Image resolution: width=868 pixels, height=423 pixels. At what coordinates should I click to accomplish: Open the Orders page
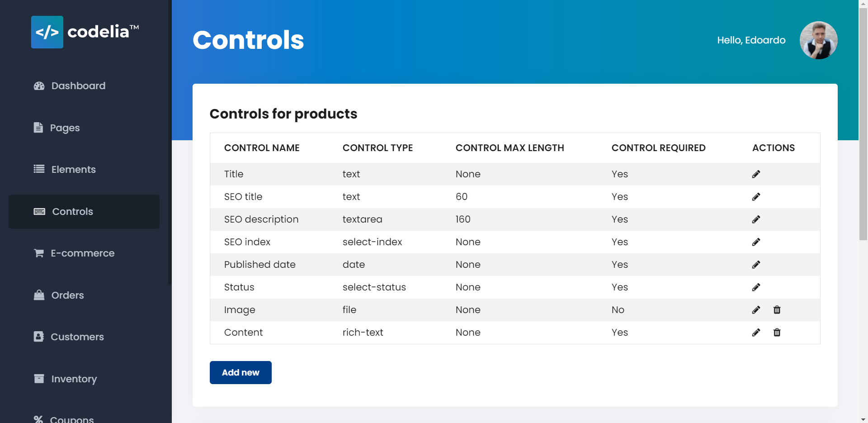(67, 295)
